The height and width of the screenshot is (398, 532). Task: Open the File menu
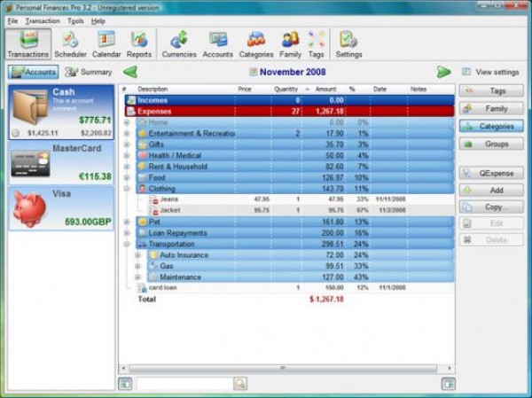pyautogui.click(x=12, y=21)
